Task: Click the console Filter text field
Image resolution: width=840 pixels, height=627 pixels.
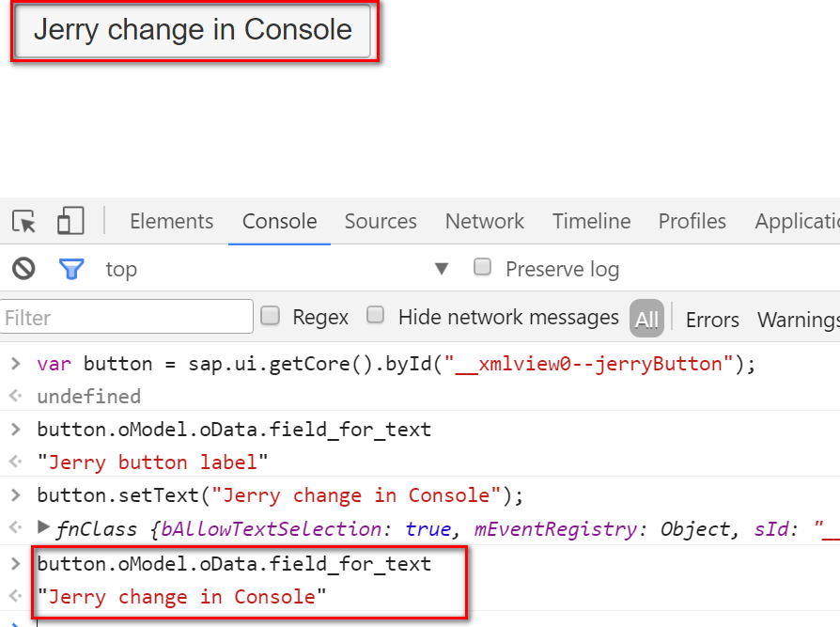Action: pos(127,318)
